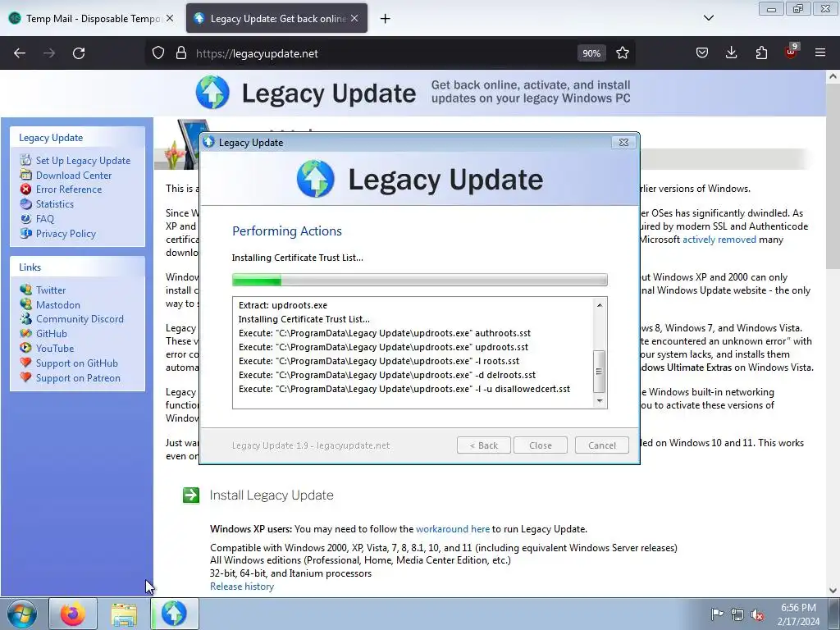Open the Firefox hamburger menu
The height and width of the screenshot is (630, 840).
820,53
